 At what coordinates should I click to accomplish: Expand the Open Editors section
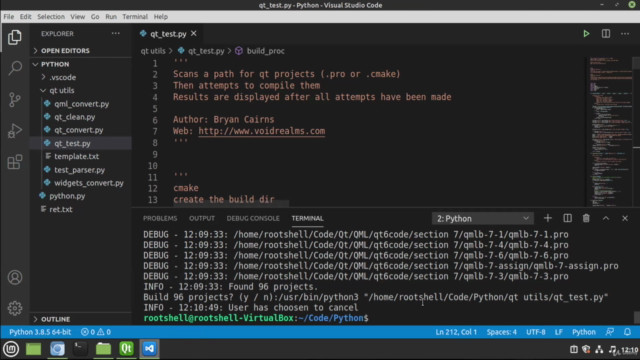pyautogui.click(x=65, y=51)
